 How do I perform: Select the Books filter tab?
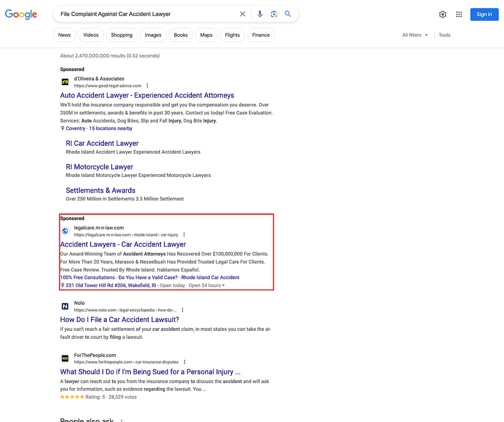181,35
